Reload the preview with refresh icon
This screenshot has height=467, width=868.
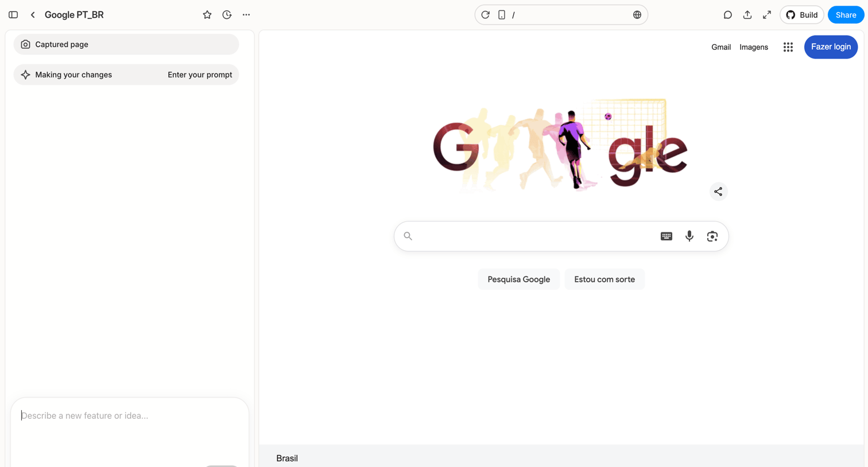click(x=486, y=15)
